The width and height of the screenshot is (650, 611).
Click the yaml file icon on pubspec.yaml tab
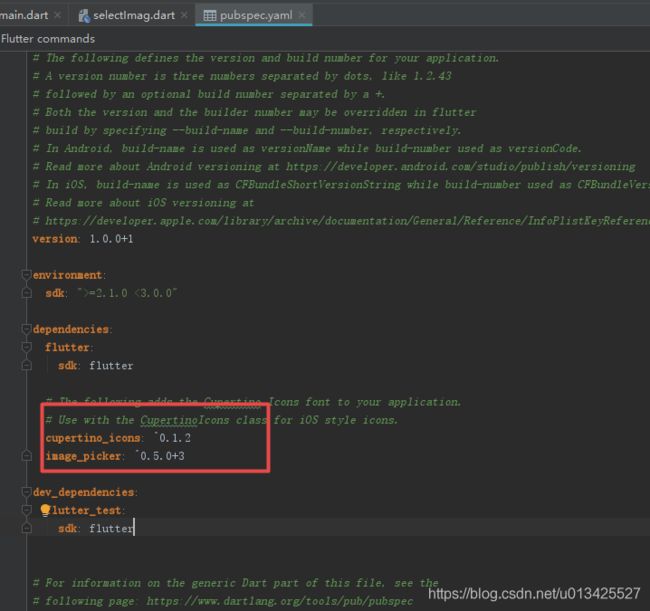tap(210, 16)
